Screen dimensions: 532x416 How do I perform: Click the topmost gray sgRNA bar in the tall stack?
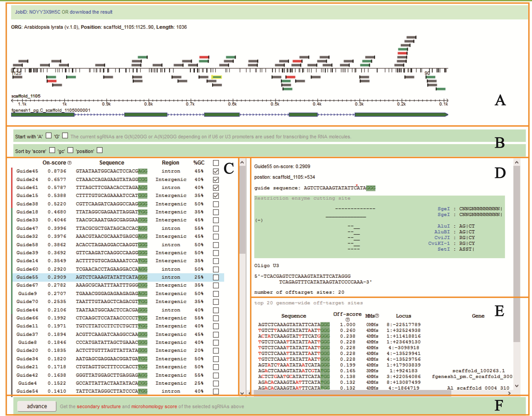(x=411, y=37)
